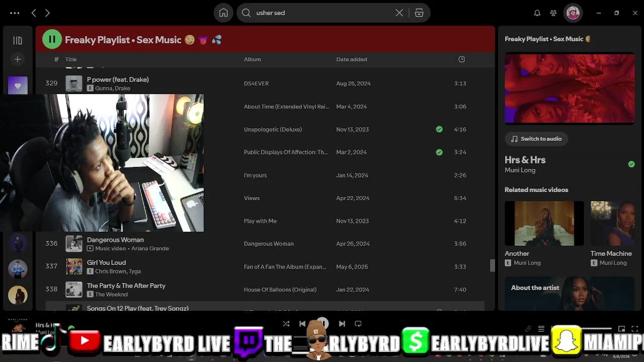Skip to the previous track
This screenshot has width=644, height=362.
[x=302, y=324]
